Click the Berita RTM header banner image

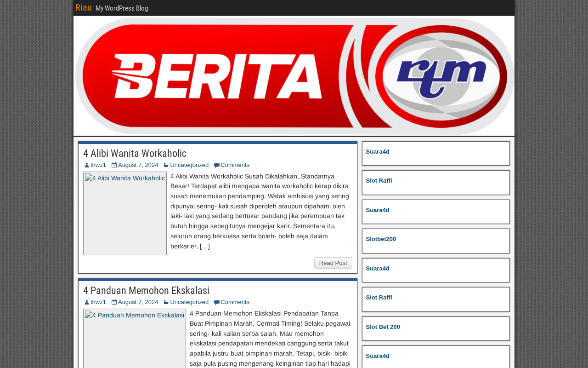pos(294,76)
